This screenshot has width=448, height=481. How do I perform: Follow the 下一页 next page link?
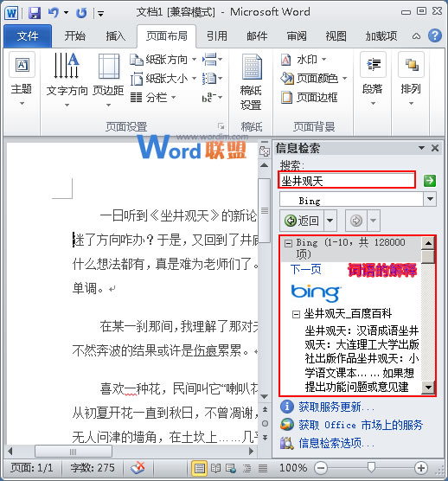[305, 270]
